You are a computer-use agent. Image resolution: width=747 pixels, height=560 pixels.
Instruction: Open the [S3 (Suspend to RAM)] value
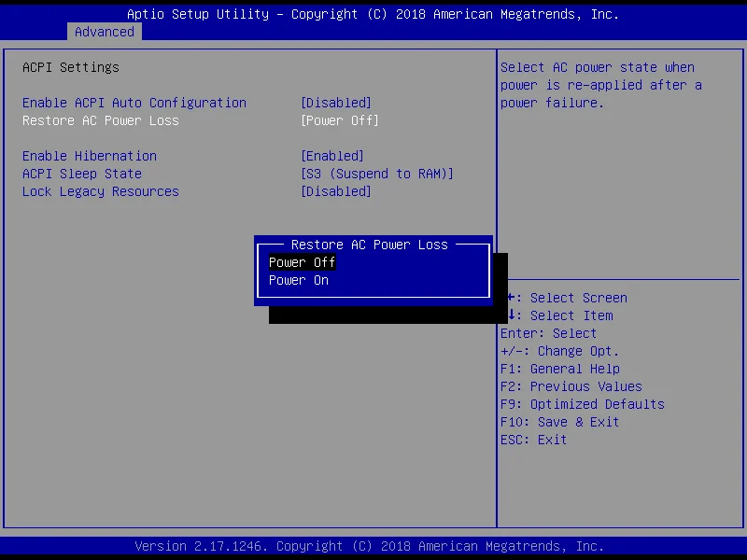pos(377,174)
